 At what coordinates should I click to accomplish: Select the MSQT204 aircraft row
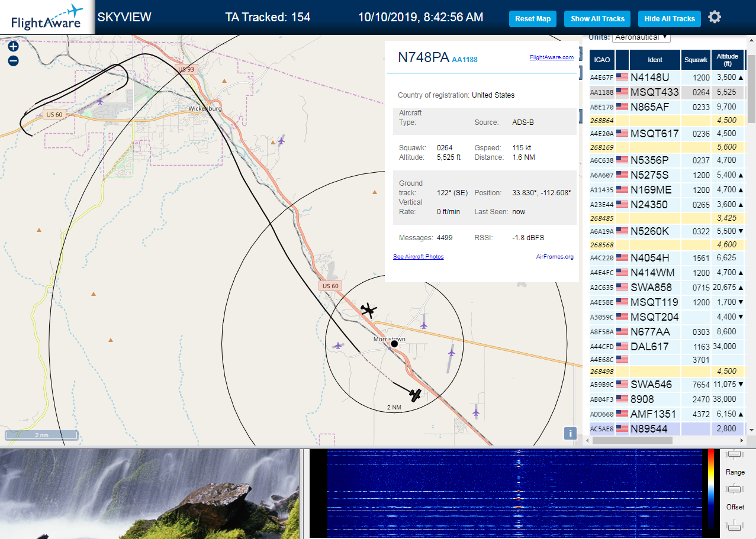[667, 317]
